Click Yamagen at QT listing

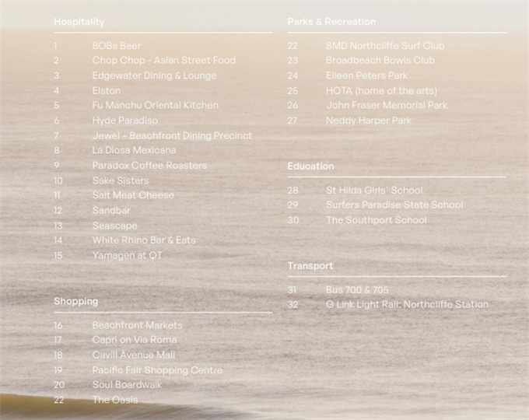(127, 255)
